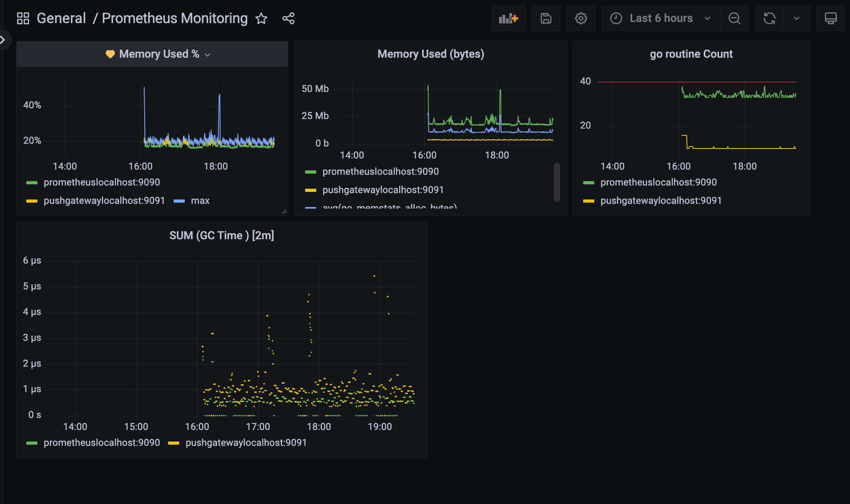Open refresh interval dropdown arrow
850x504 pixels.
pyautogui.click(x=796, y=18)
